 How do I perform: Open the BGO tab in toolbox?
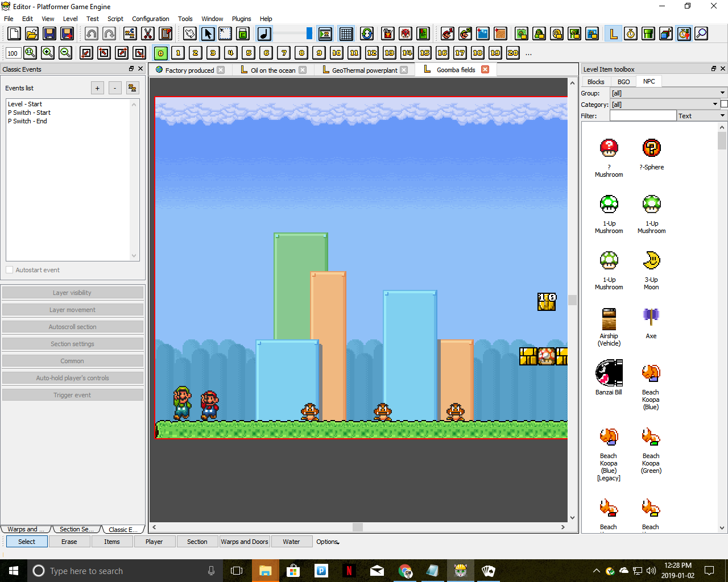(623, 82)
